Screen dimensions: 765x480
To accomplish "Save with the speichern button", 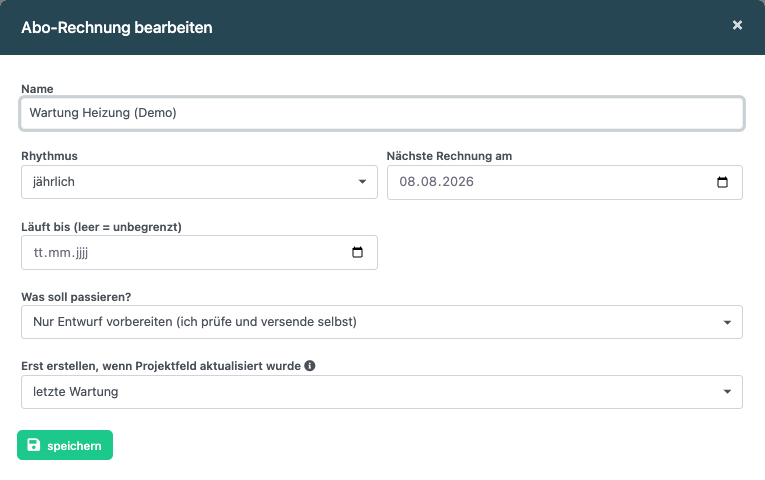I will [x=65, y=445].
